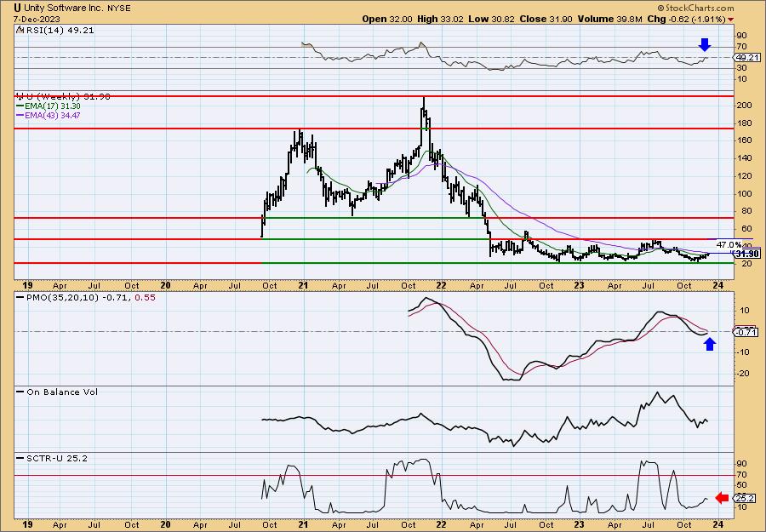Click the 47.0% annotation label

click(x=729, y=244)
